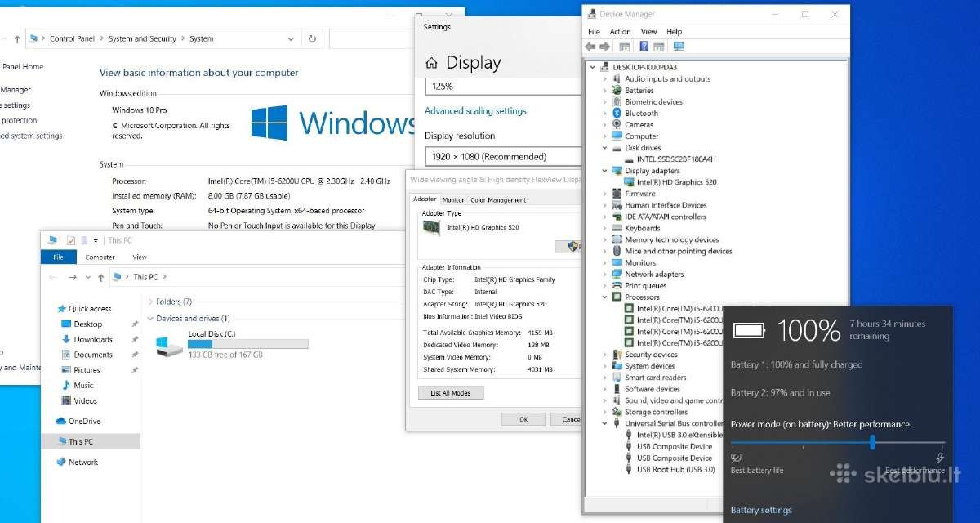Viewport: 980px width, 523px height.
Task: Open Advanced scaling settings link
Action: [475, 111]
